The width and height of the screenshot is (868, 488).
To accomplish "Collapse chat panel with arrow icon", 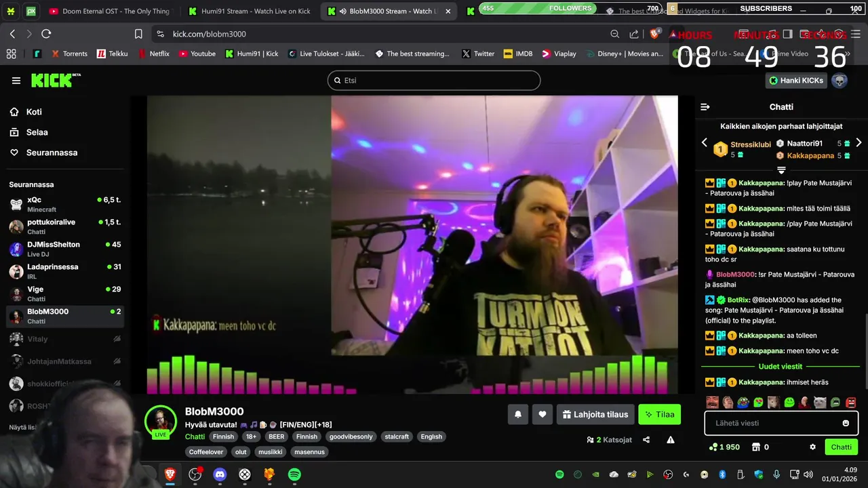I will 705,107.
